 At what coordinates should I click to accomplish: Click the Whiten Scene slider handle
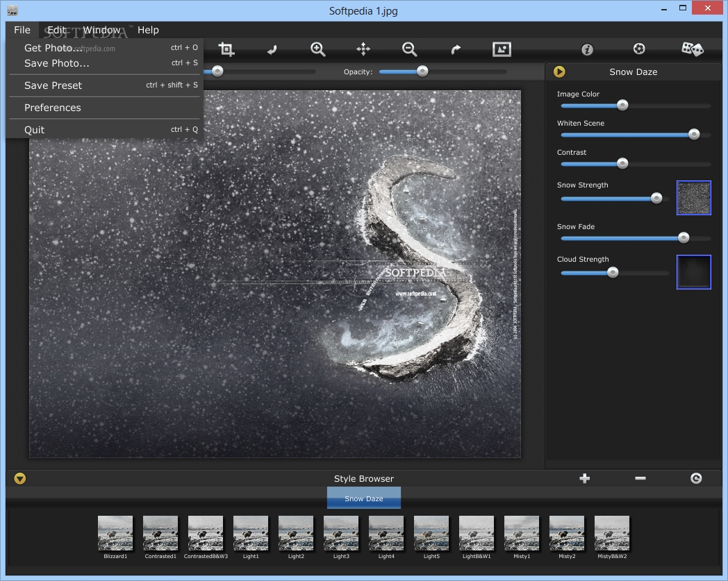tap(694, 135)
